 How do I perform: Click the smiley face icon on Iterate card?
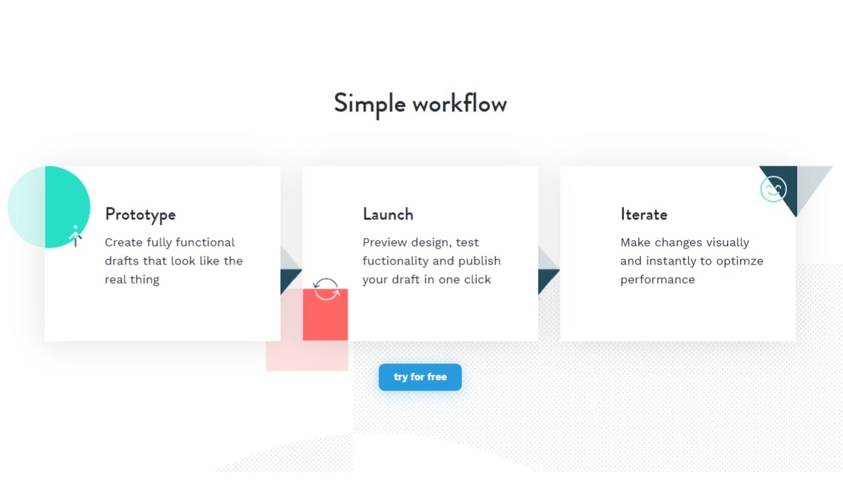click(x=773, y=190)
